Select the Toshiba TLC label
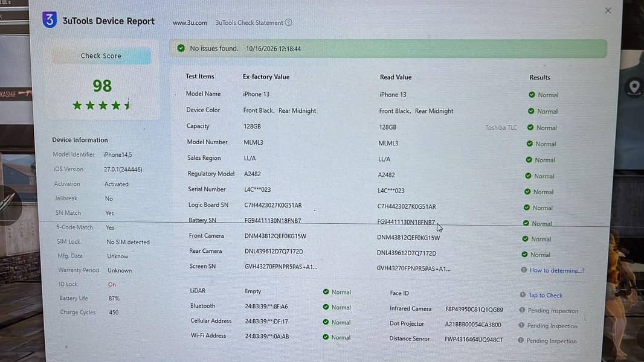This screenshot has width=644, height=362. [501, 127]
